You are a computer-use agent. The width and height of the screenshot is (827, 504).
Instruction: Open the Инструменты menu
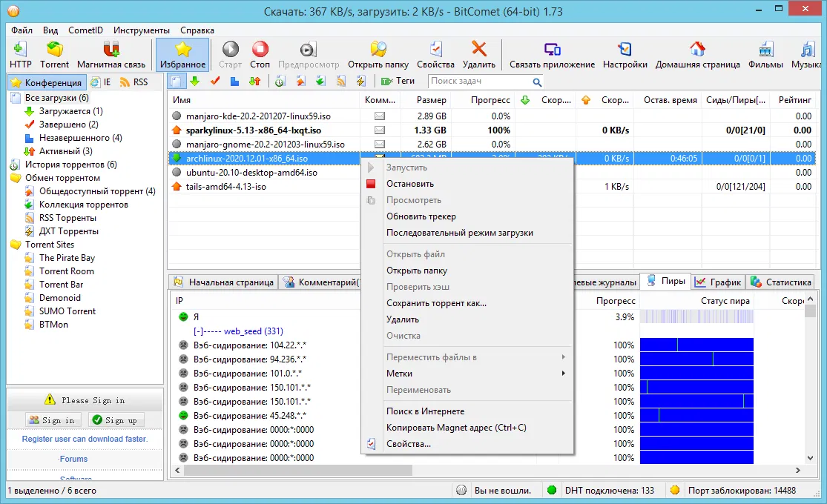(142, 30)
